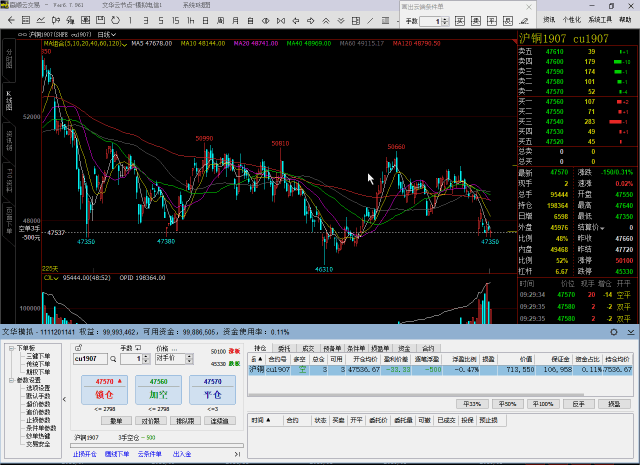Select 三键下单 in the tree
The height and width of the screenshot is (465, 640).
point(38,356)
